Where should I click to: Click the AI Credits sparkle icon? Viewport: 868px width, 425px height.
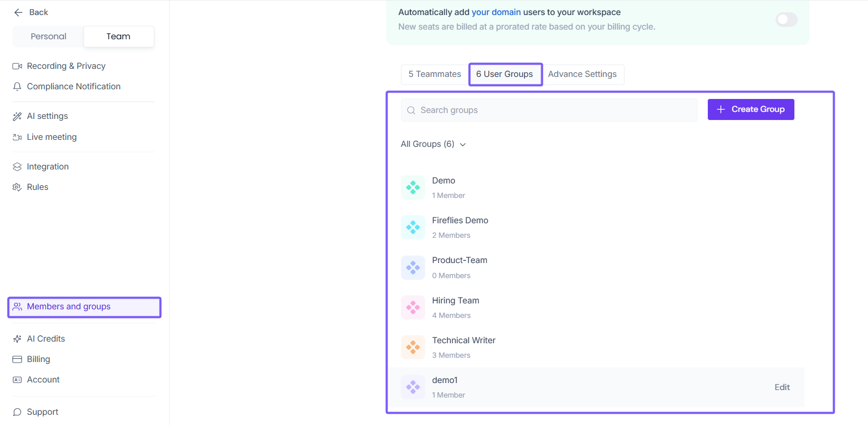pos(17,339)
